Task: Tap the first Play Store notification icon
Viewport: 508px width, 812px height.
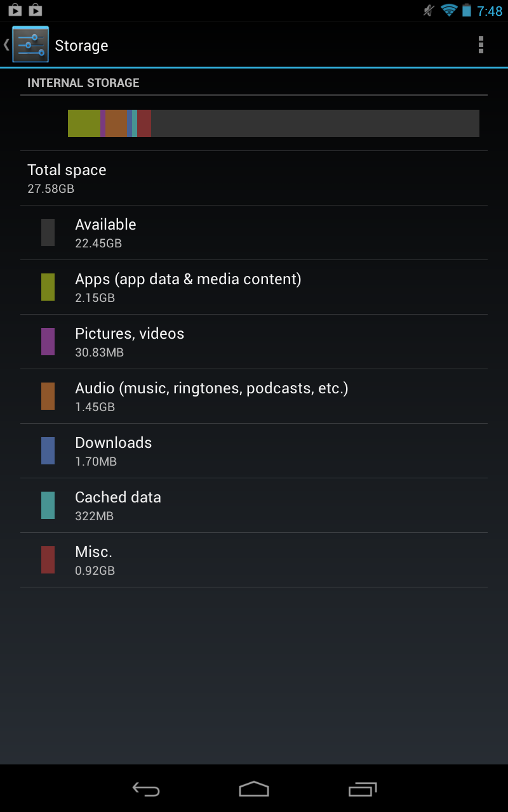Action: [x=15, y=10]
